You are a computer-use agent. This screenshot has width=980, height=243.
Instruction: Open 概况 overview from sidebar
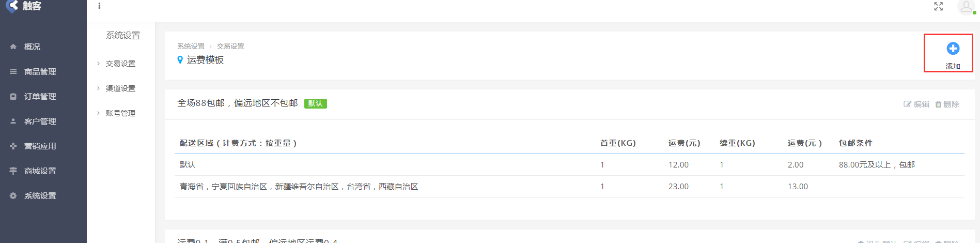[32, 47]
